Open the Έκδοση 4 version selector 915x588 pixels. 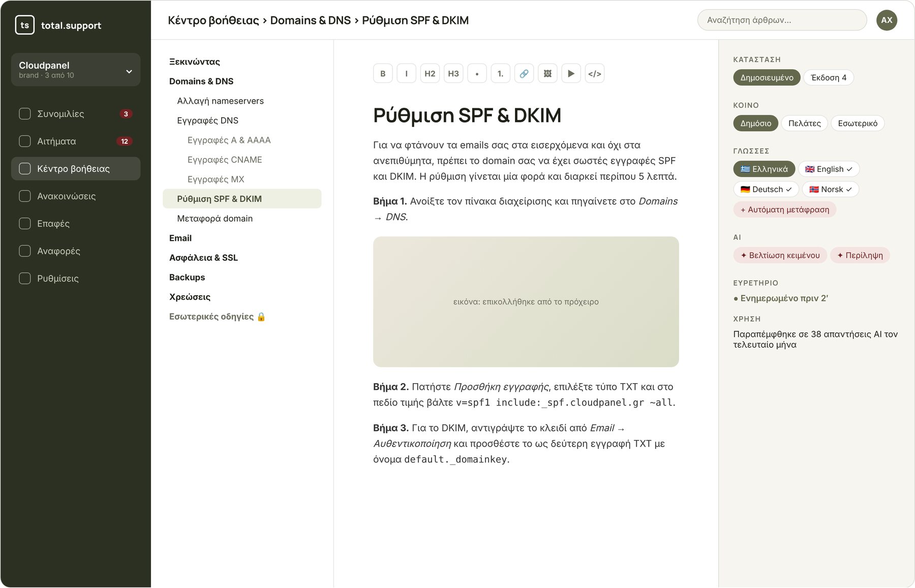click(x=829, y=78)
